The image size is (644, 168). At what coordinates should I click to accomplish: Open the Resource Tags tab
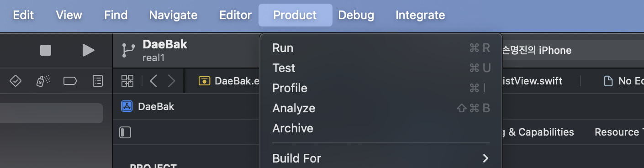tap(619, 132)
